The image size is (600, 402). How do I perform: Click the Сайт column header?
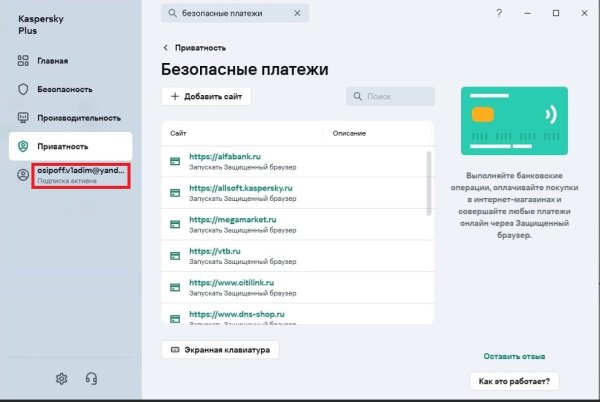pos(178,133)
